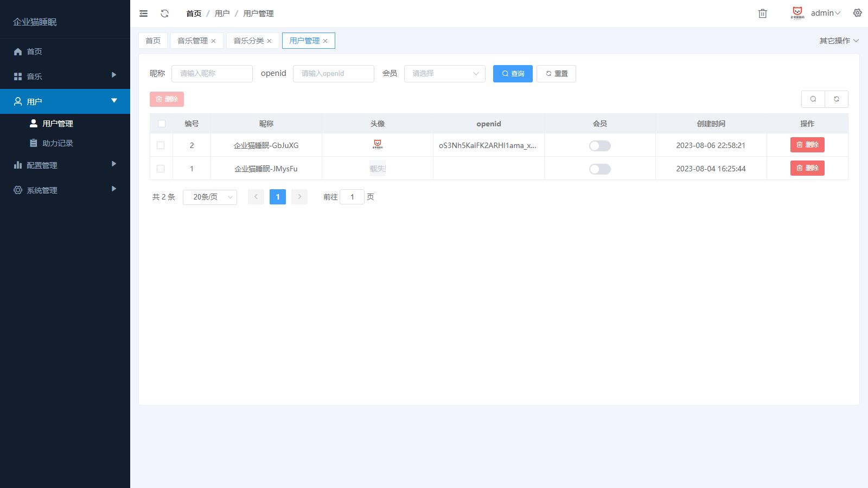Switch to the 音乐分类 tab

click(248, 41)
